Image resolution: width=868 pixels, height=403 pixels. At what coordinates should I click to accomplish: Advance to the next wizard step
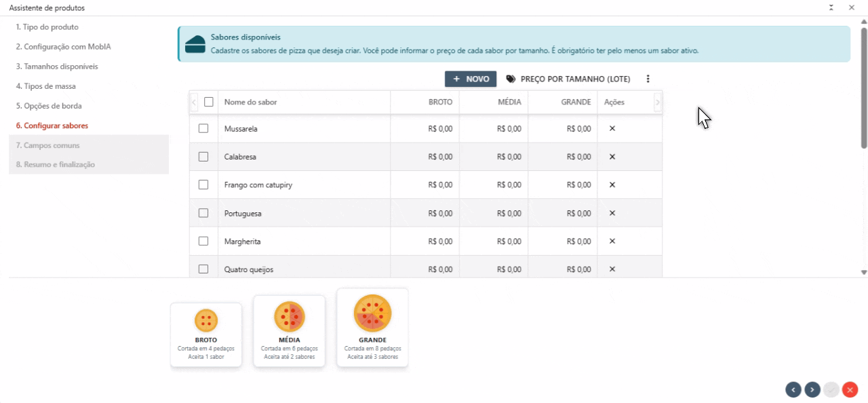[812, 389]
